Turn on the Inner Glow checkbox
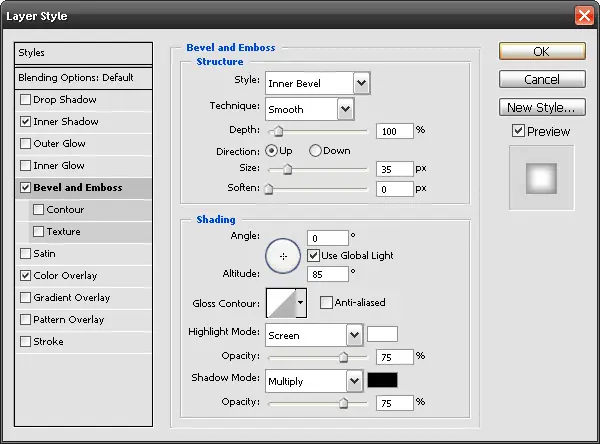 (x=25, y=166)
